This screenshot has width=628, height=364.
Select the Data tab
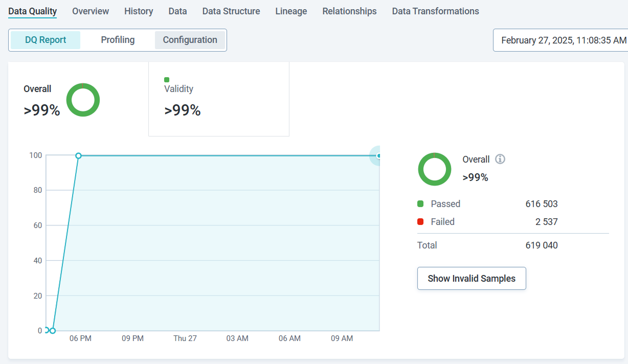tap(177, 11)
